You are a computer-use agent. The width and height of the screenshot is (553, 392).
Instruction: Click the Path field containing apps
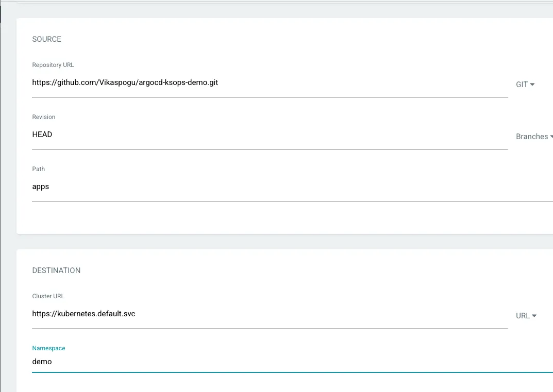tap(206, 186)
